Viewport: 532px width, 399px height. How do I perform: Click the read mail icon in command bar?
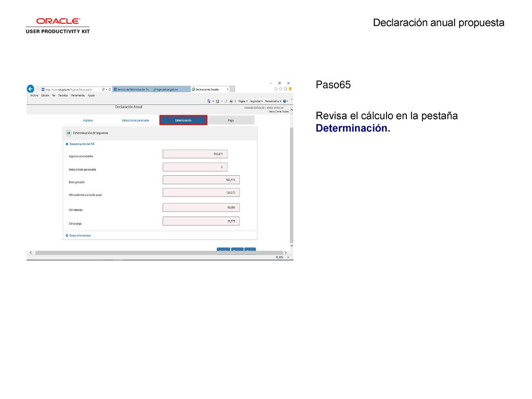(225, 101)
